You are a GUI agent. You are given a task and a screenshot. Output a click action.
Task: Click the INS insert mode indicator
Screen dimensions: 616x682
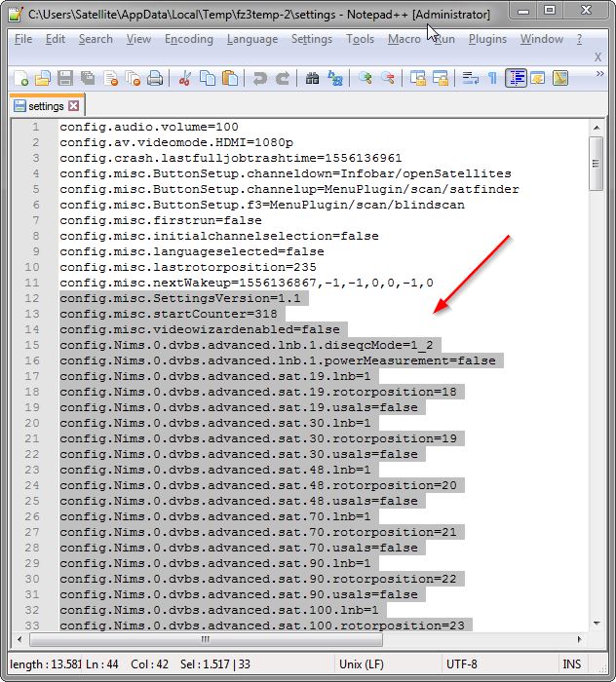571,664
